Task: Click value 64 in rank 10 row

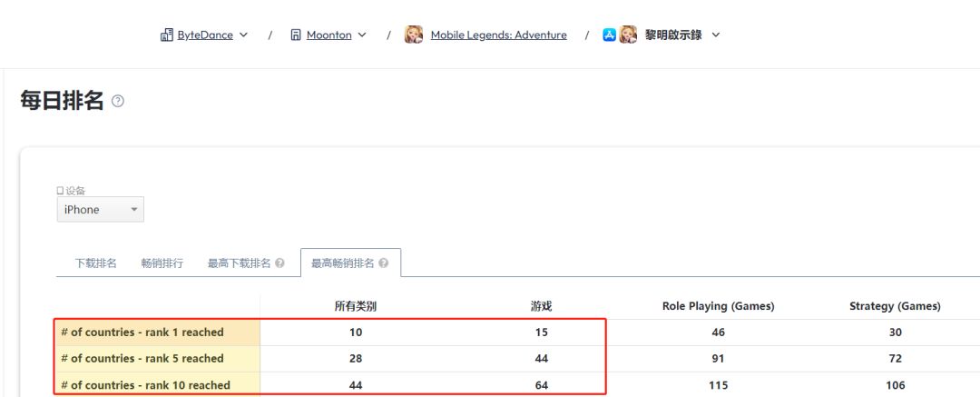Action: coord(541,385)
